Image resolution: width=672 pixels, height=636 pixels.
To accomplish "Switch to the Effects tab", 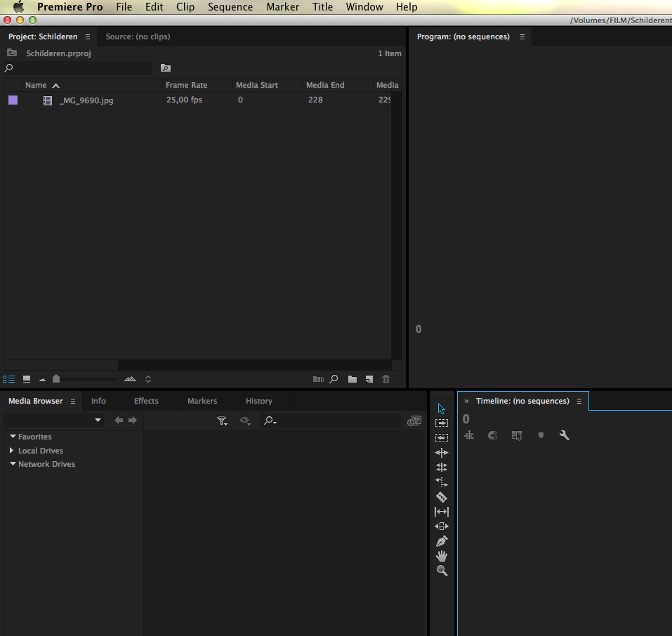I will tap(147, 401).
